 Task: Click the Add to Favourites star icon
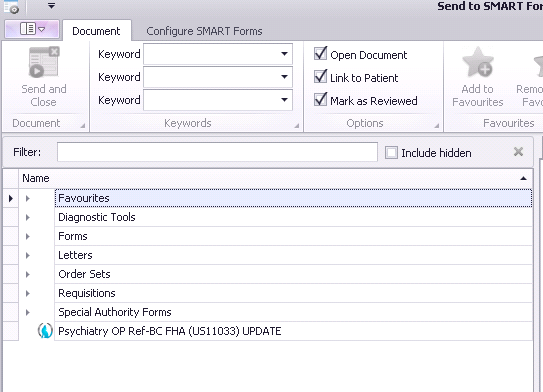[x=478, y=62]
